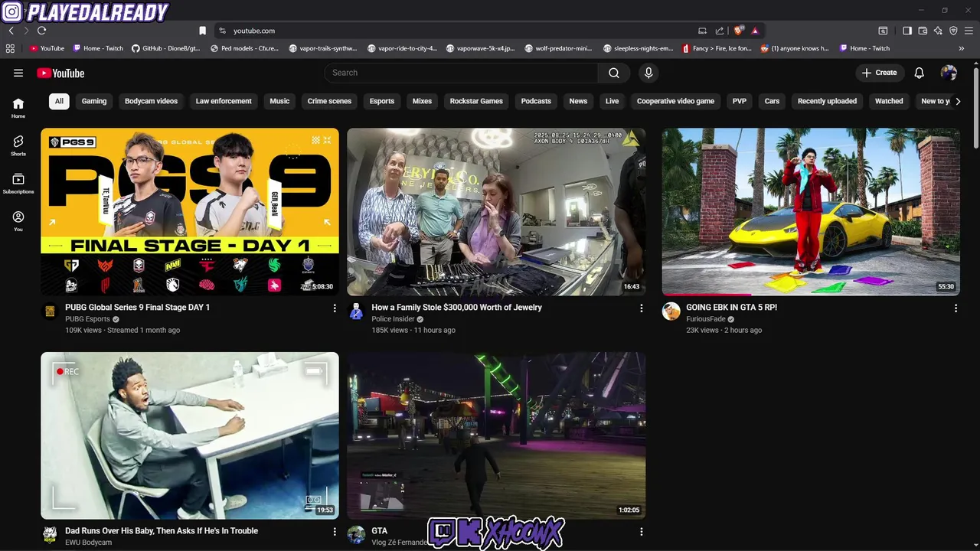Open the YouTube guide hamburger menu
Screen dimensions: 980x551
pos(18,73)
